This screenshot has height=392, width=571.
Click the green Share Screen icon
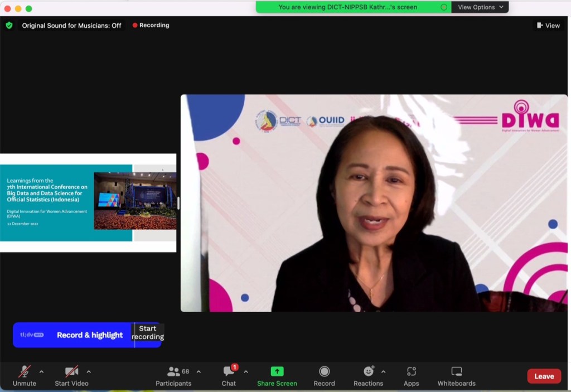(x=277, y=371)
